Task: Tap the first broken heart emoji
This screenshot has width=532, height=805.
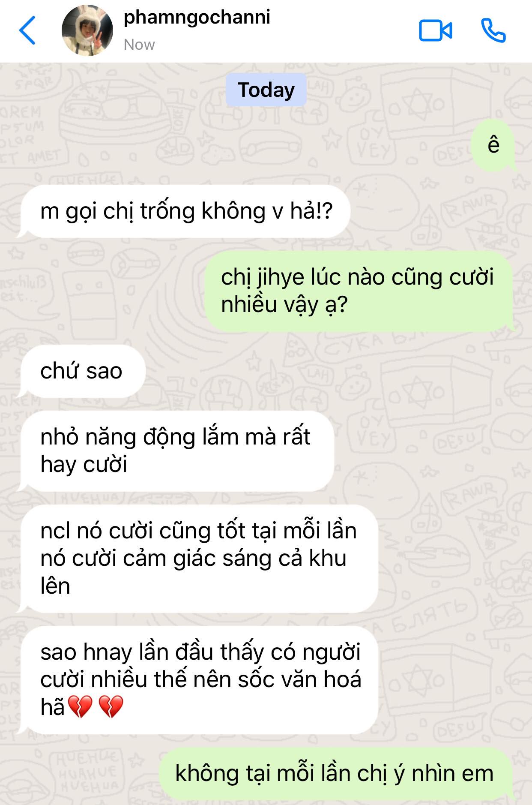Action: pyautogui.click(x=80, y=707)
